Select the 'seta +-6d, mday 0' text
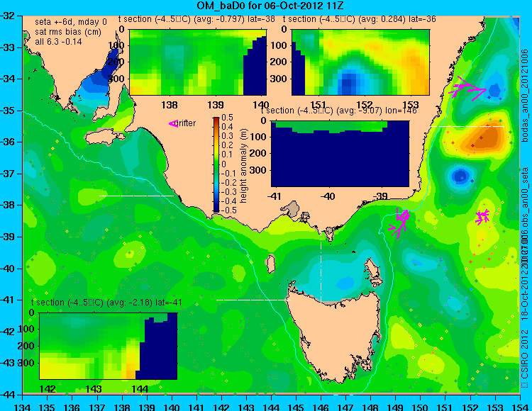The height and width of the screenshot is (411, 532). (71, 22)
